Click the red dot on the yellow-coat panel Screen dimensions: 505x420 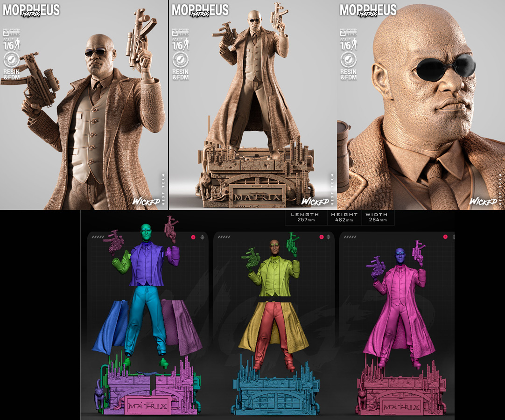pos(321,237)
